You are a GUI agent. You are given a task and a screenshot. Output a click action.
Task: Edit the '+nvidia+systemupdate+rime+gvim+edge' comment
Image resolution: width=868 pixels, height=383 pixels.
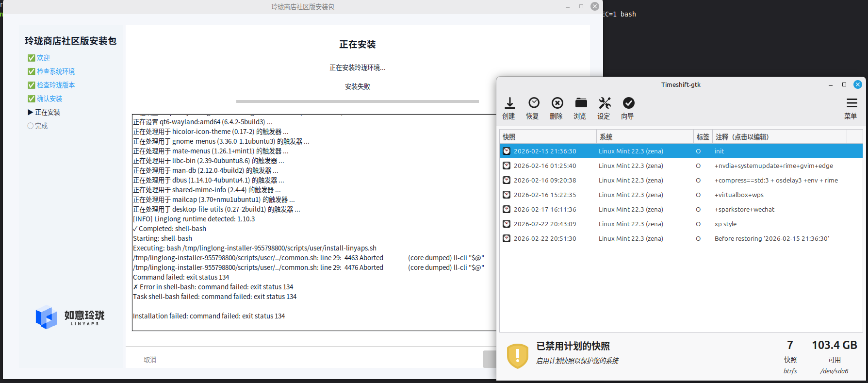click(x=774, y=166)
